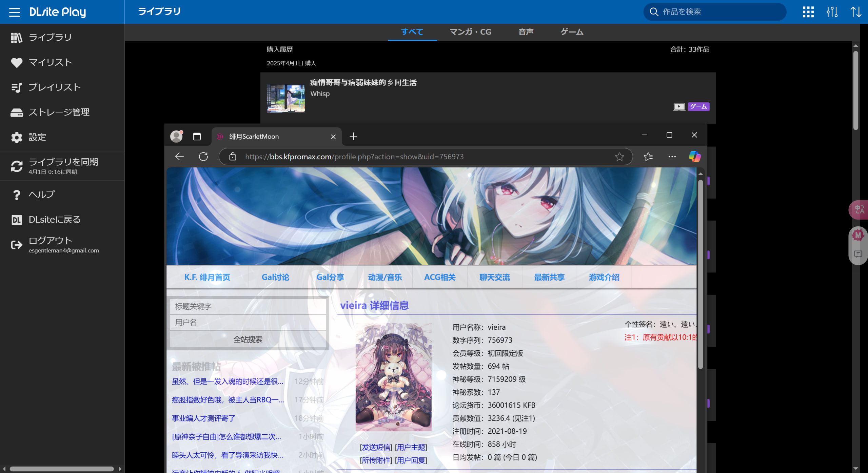
Task: Click the search magnifier icon
Action: 654,12
